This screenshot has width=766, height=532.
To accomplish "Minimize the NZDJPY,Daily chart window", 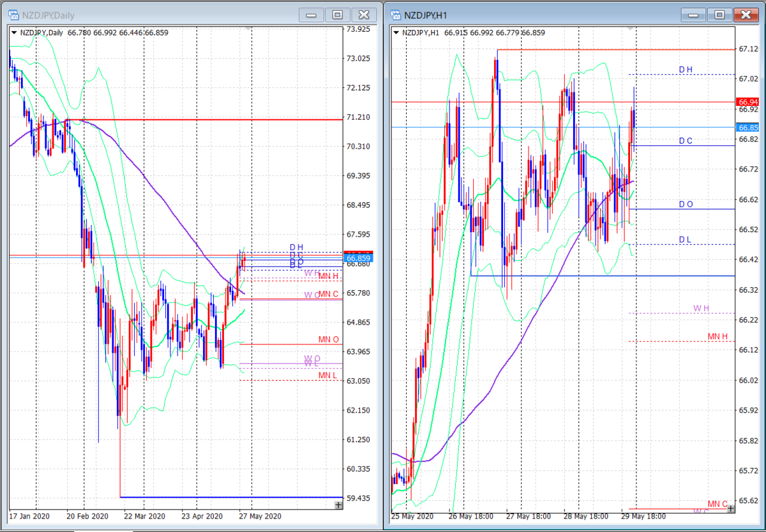I will [x=312, y=15].
